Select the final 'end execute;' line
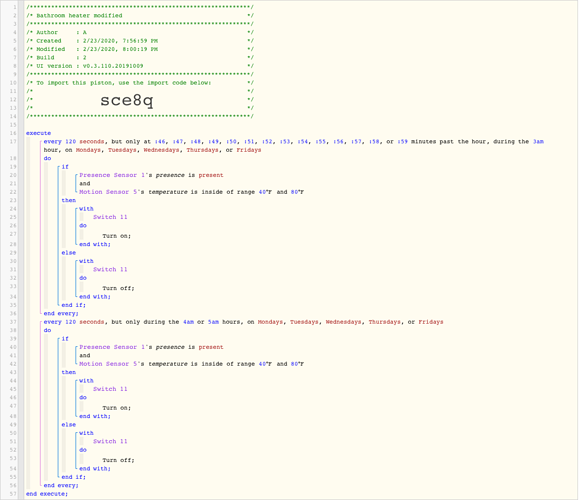 click(47, 494)
